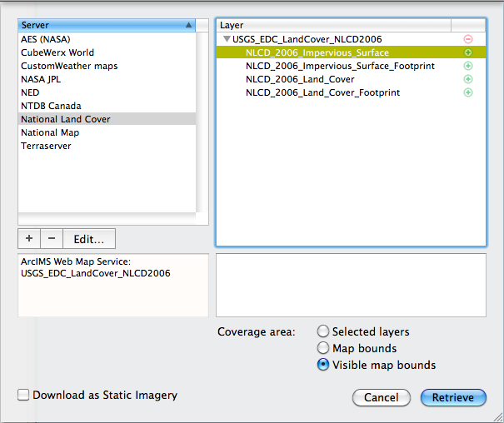
Task: Select National Land Cover server
Action: tap(107, 119)
